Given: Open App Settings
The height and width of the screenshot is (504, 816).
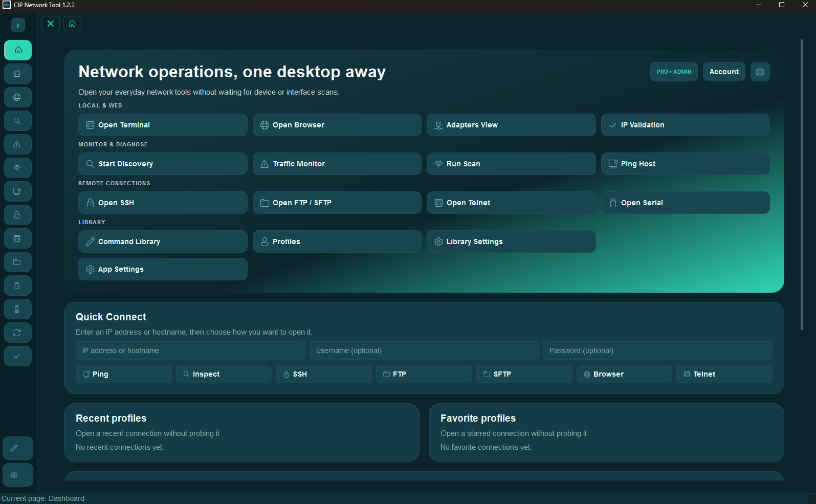Looking at the screenshot, I should click(163, 269).
